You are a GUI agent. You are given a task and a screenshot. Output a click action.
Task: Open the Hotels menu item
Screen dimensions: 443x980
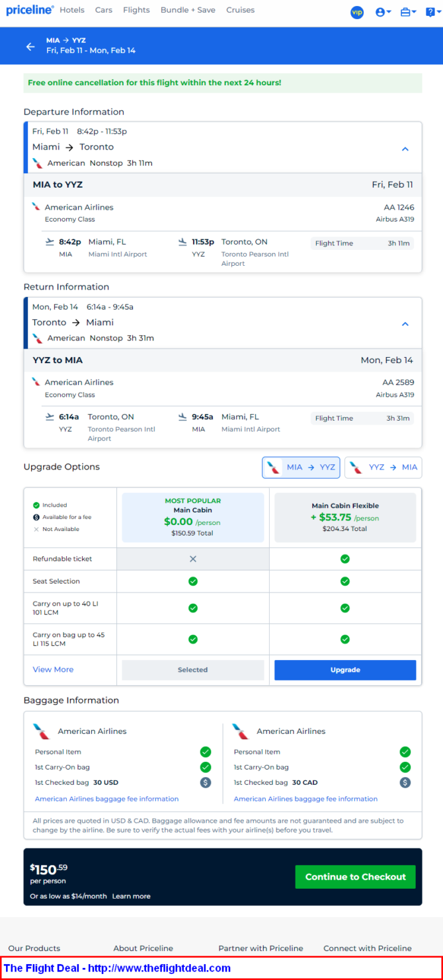pyautogui.click(x=72, y=10)
